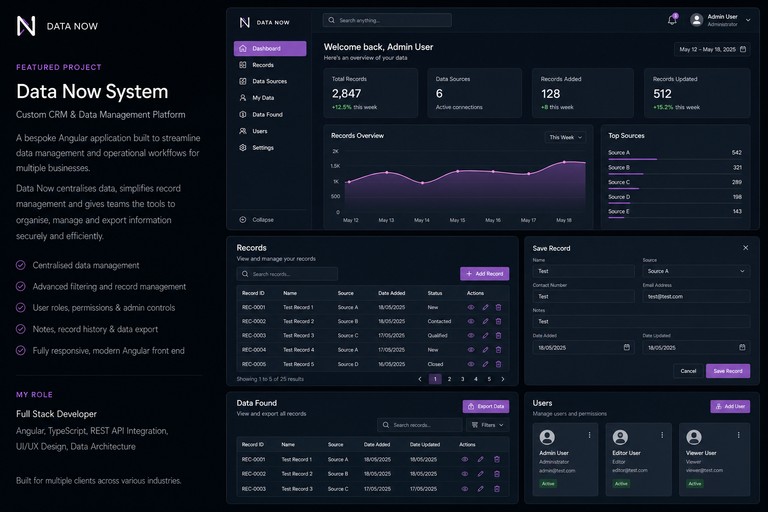Click the Search anything field

click(387, 20)
